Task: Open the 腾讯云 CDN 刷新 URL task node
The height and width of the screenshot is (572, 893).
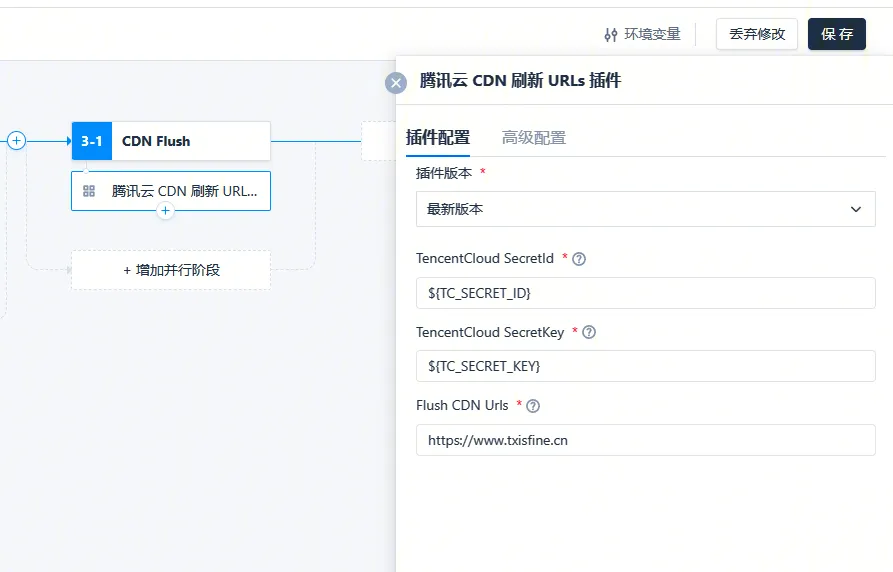Action: click(x=184, y=190)
